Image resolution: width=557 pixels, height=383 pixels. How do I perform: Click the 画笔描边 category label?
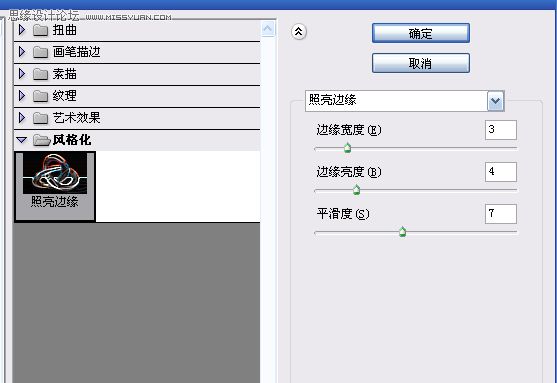(76, 52)
